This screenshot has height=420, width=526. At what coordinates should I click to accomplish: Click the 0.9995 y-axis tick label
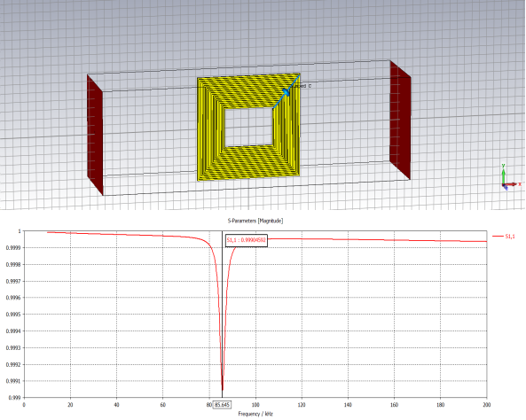click(x=13, y=315)
